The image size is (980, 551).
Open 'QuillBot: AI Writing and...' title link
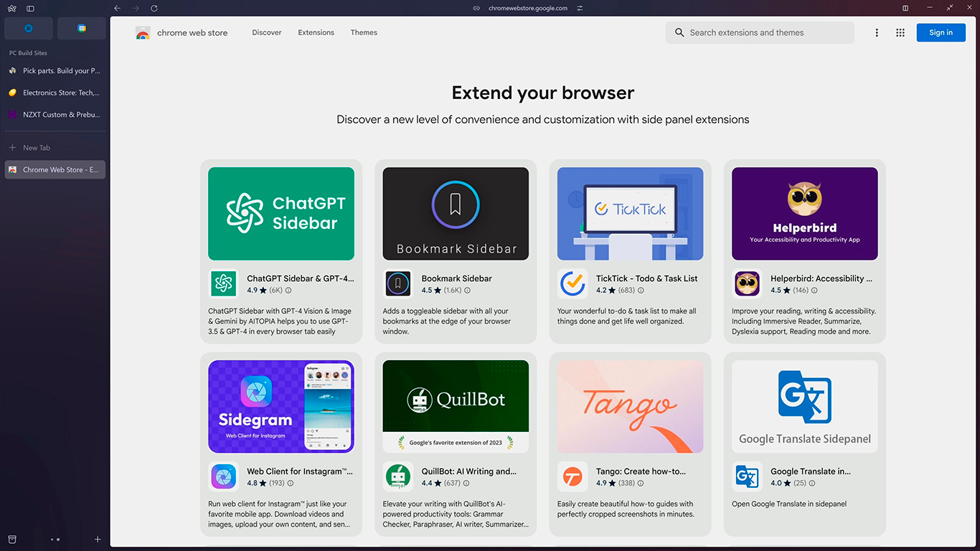coord(469,471)
